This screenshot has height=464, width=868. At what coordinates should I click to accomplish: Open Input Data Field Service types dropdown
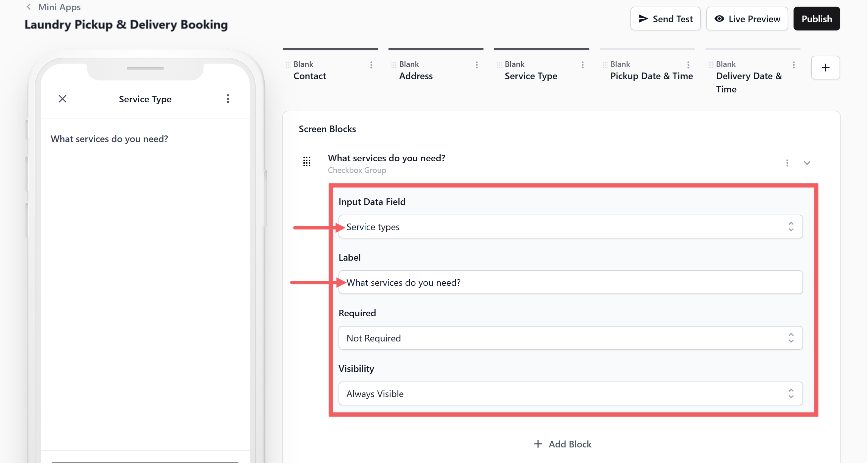(570, 227)
